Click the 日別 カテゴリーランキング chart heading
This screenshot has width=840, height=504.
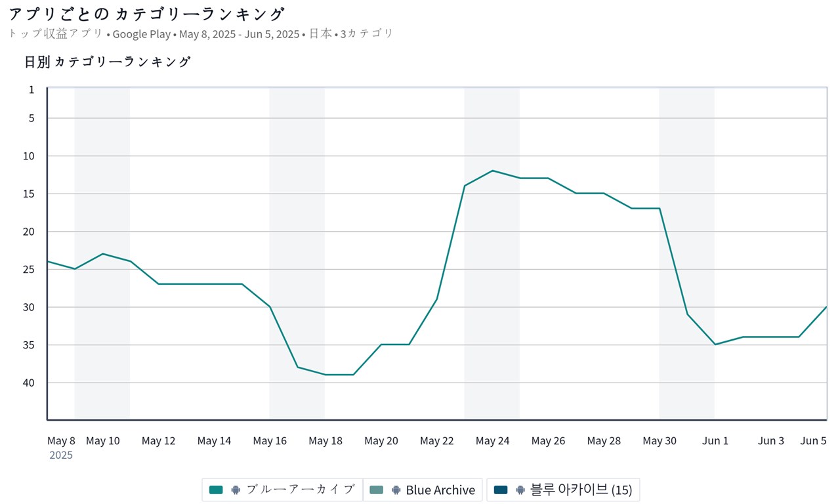(x=107, y=62)
